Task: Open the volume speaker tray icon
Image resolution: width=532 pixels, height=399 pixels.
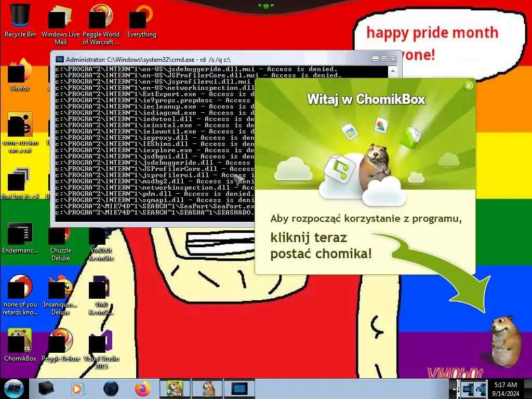Action: (x=481, y=389)
